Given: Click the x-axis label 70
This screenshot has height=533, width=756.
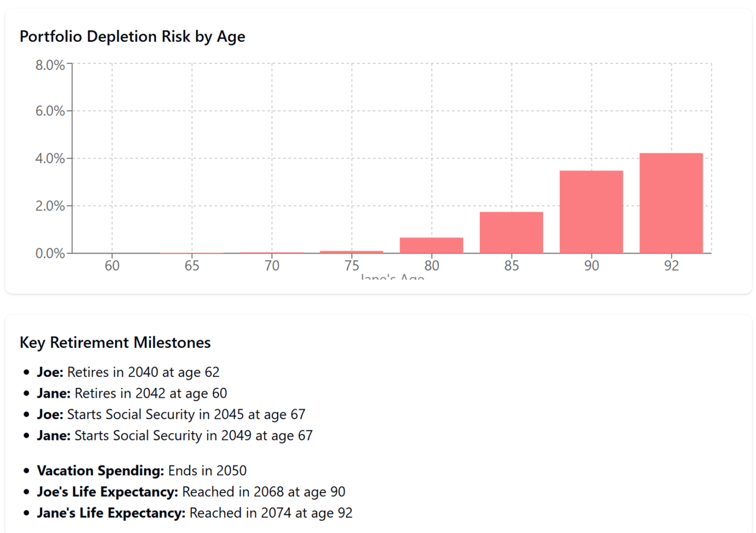Looking at the screenshot, I should point(272,266).
